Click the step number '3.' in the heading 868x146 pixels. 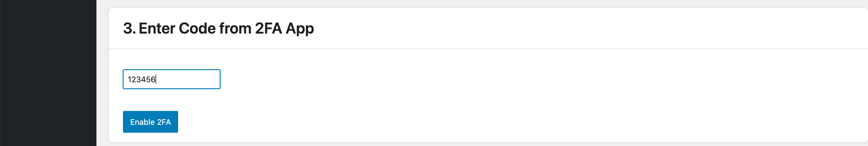tap(129, 28)
